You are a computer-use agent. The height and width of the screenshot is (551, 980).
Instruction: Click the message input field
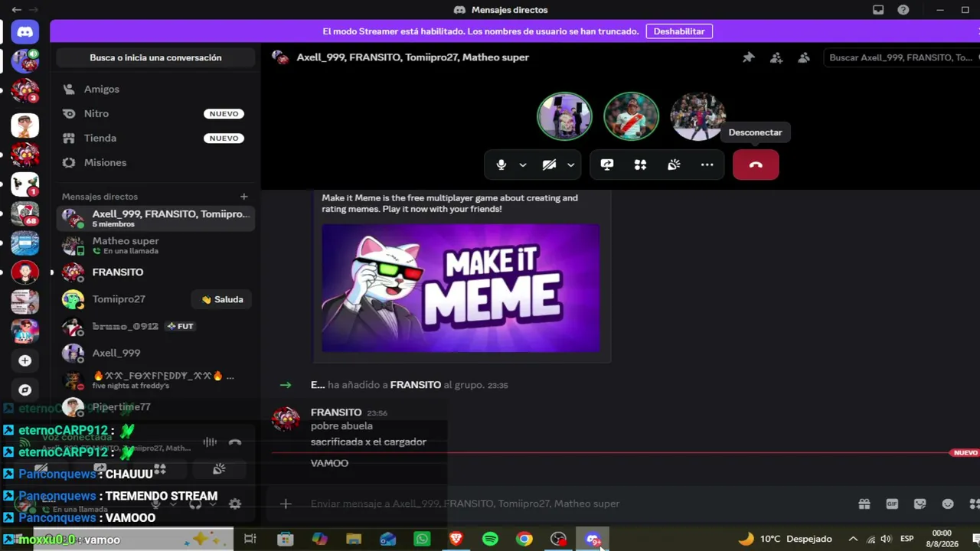pos(574,504)
